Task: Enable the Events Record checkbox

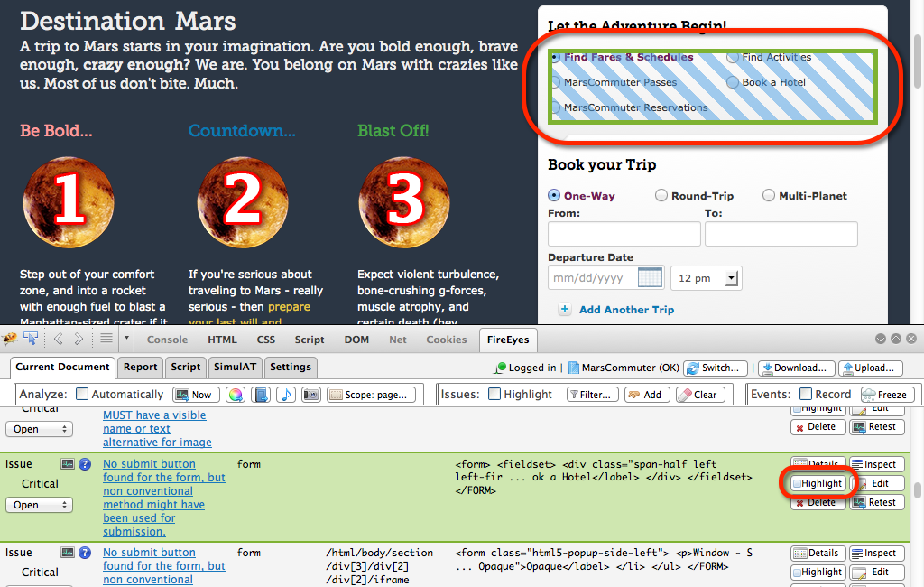Action: coord(806,394)
